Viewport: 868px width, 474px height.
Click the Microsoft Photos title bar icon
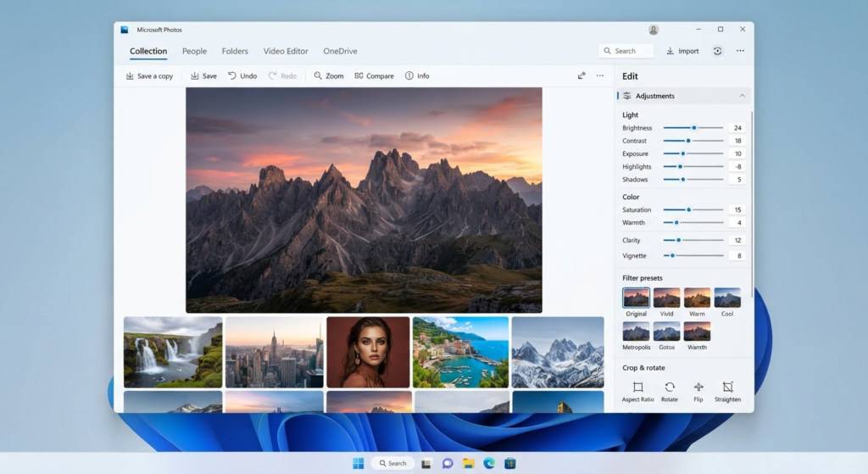125,30
